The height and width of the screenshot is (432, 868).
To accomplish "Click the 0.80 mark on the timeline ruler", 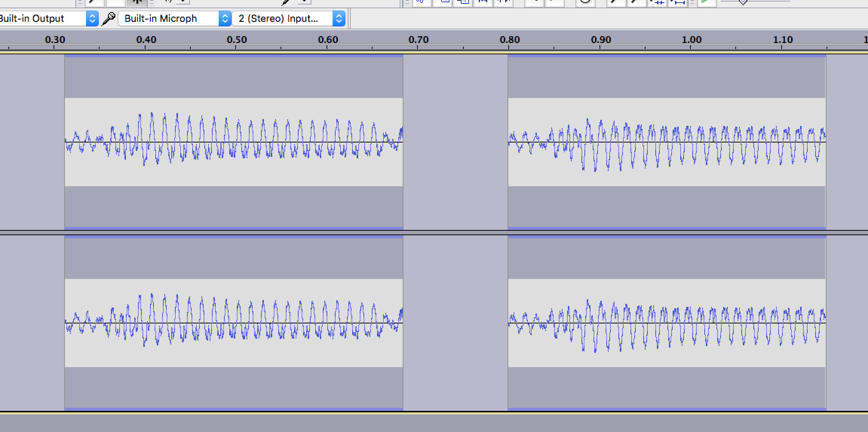I will tap(510, 40).
